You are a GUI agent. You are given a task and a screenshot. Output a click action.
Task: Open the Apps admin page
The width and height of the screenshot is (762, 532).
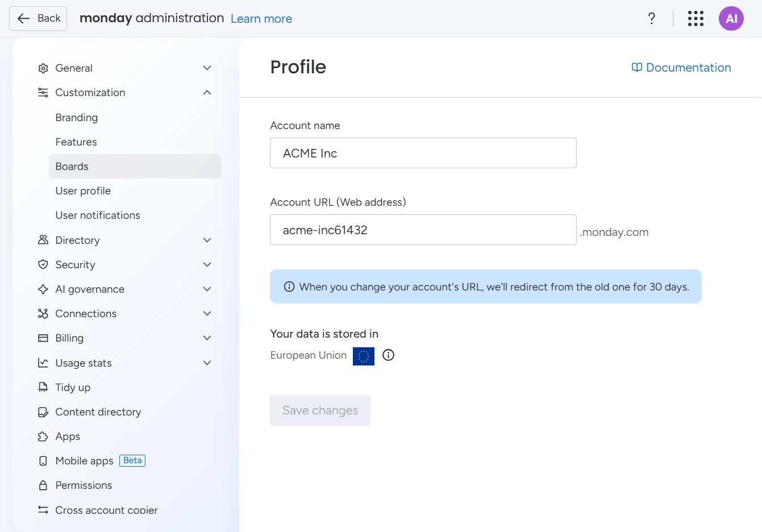pos(68,437)
